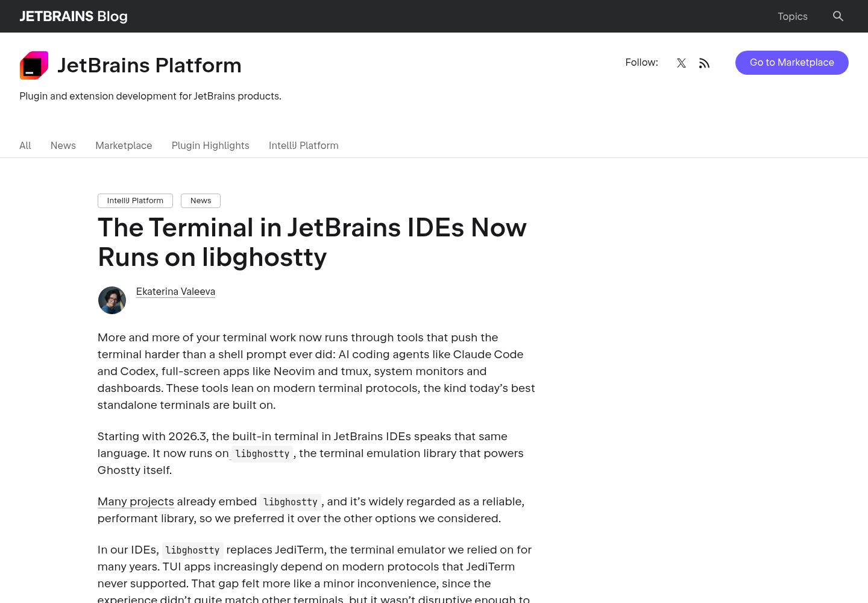Switch to the News category tab
868x603 pixels.
[x=63, y=145]
